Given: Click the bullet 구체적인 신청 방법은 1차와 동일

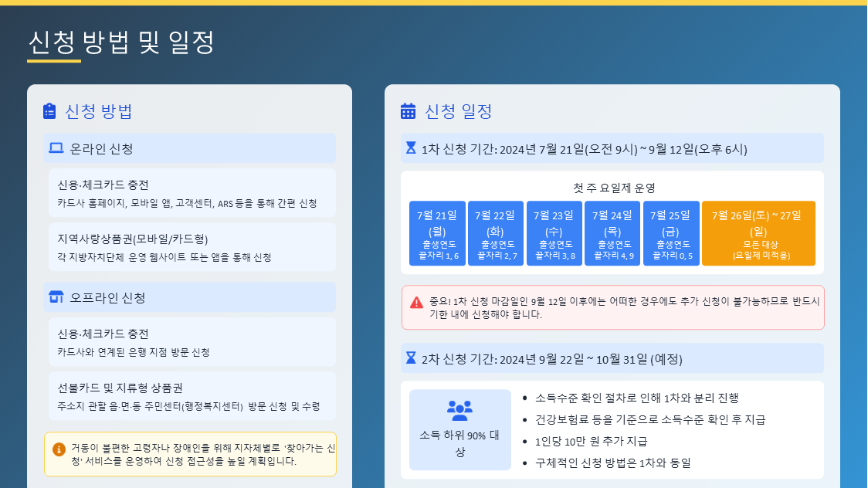Looking at the screenshot, I should 613,463.
